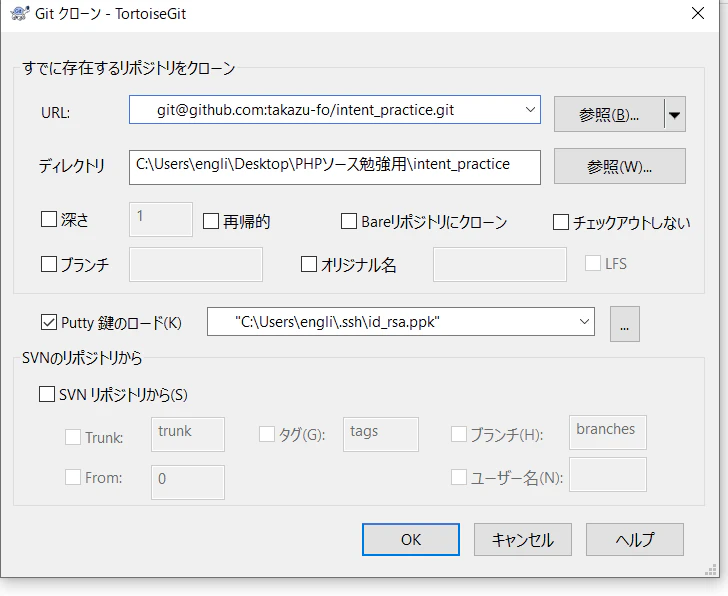Click the URL: label text
This screenshot has height=596, width=728.
point(55,112)
